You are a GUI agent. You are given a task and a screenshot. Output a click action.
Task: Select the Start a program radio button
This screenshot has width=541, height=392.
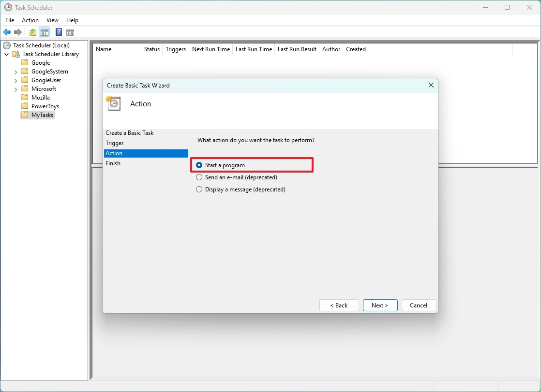(199, 165)
